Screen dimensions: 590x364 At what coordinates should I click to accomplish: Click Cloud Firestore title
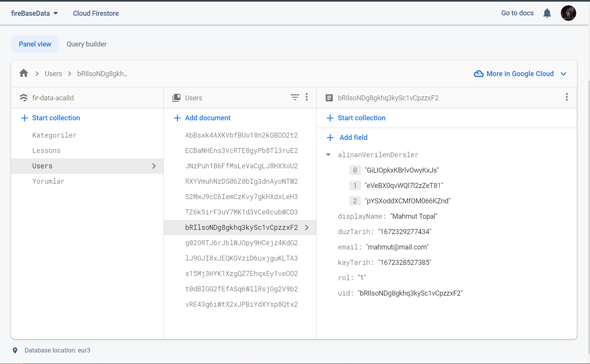(x=96, y=13)
